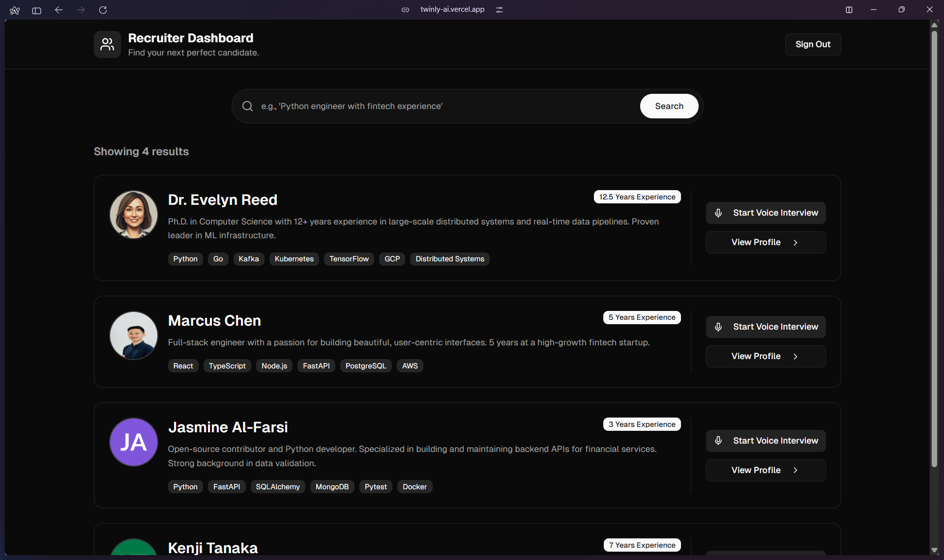Toggle the browser sidebar panel icon
944x560 pixels.
pos(36,10)
